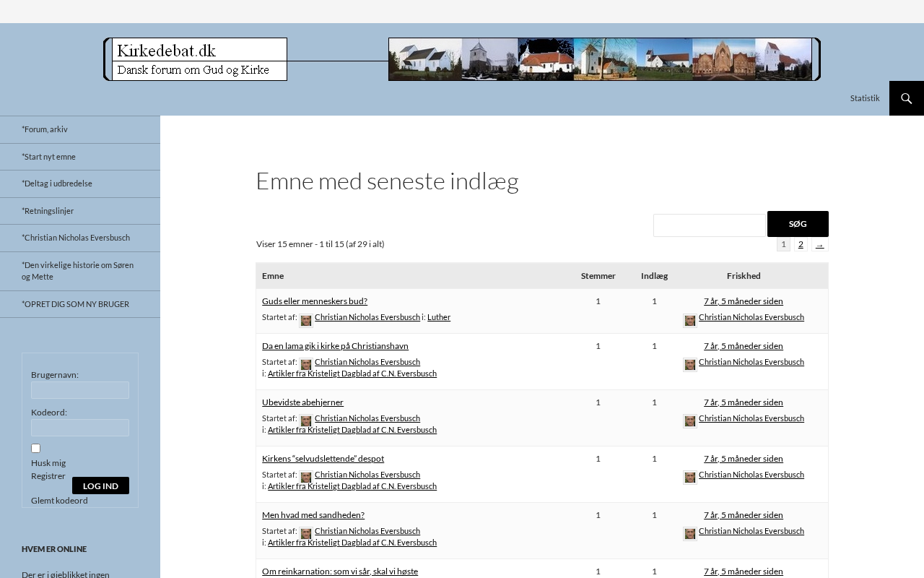Image resolution: width=924 pixels, height=578 pixels.
Task: Open the Statistik menu link
Action: click(x=865, y=98)
